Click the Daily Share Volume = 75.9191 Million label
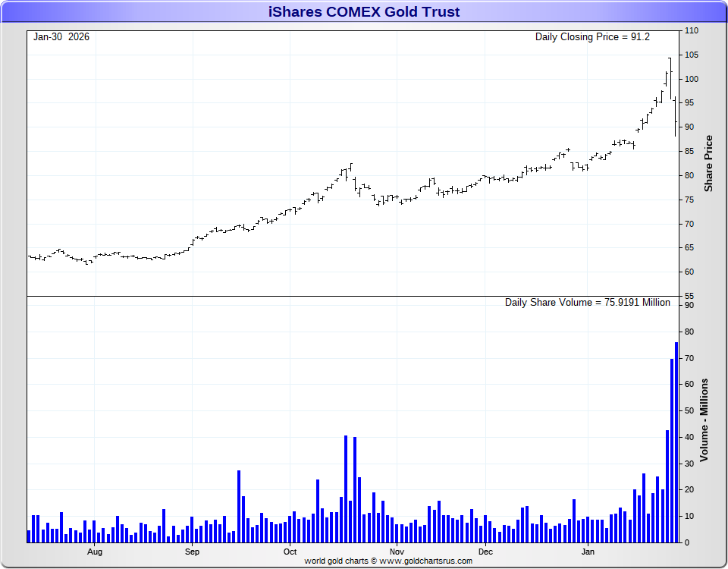Viewport: 728px width, 569px height. point(587,303)
